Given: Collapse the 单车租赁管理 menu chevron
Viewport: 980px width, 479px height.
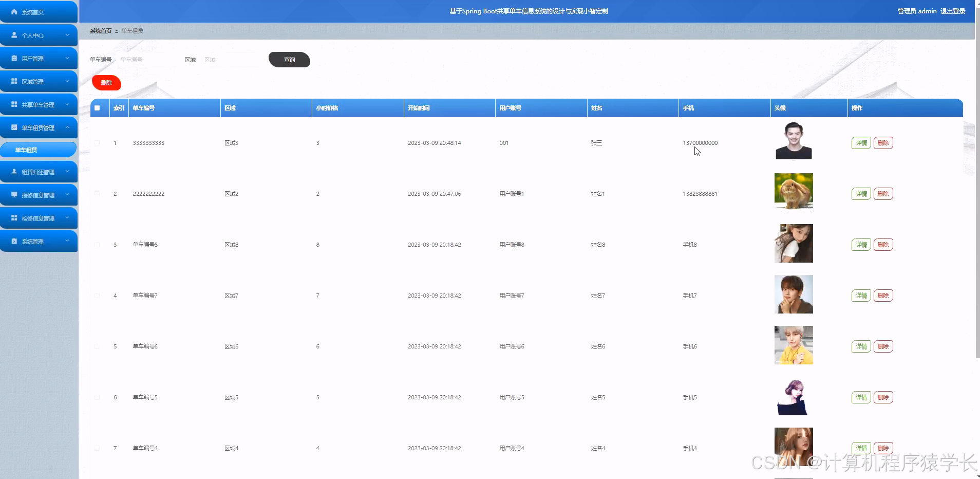Looking at the screenshot, I should [67, 127].
